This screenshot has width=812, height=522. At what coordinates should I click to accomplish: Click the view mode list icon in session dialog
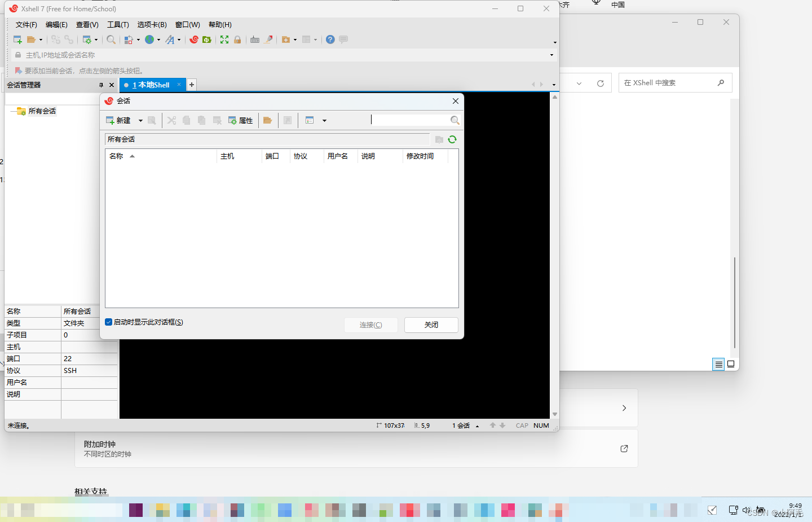click(310, 120)
